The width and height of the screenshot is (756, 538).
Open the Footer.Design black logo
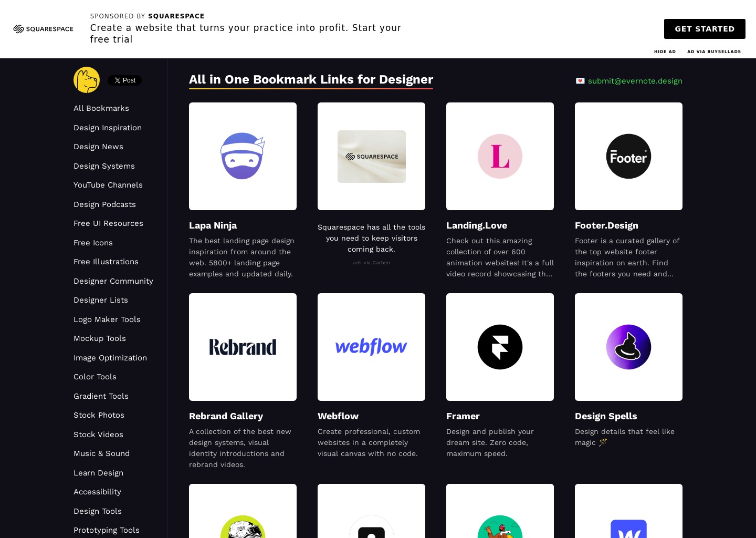pos(628,156)
